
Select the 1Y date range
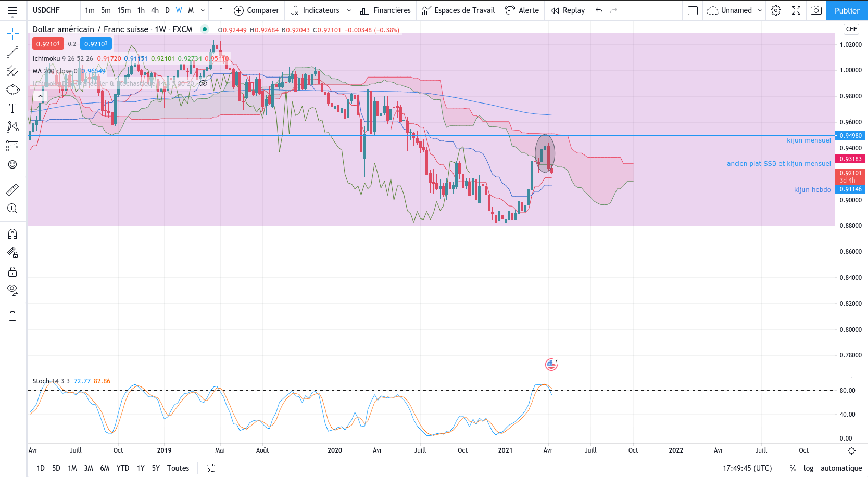(141, 468)
